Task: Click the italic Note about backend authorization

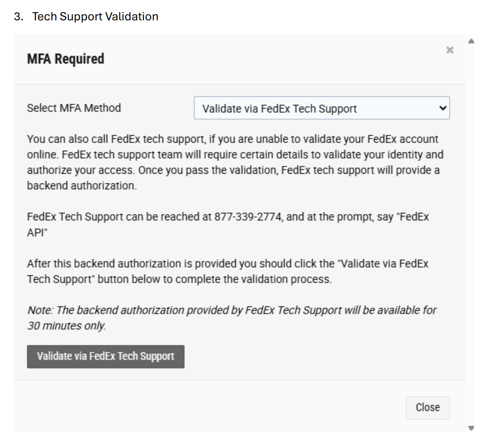Action: (x=232, y=310)
